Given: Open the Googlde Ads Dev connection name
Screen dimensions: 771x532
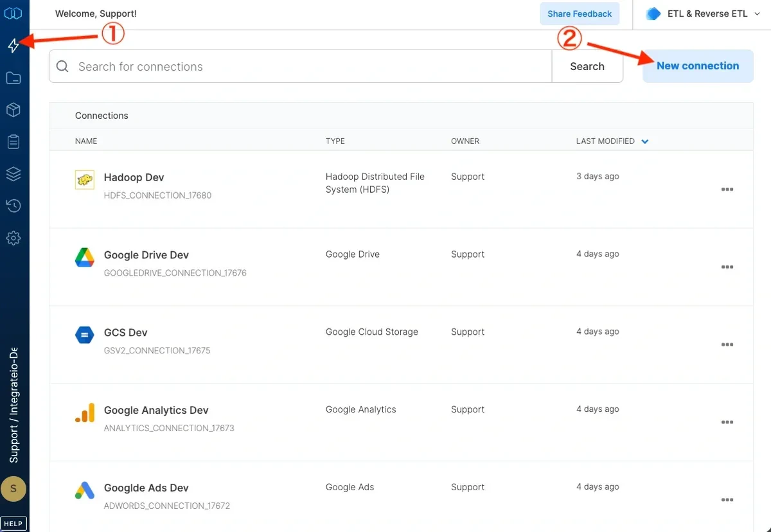Looking at the screenshot, I should [146, 488].
